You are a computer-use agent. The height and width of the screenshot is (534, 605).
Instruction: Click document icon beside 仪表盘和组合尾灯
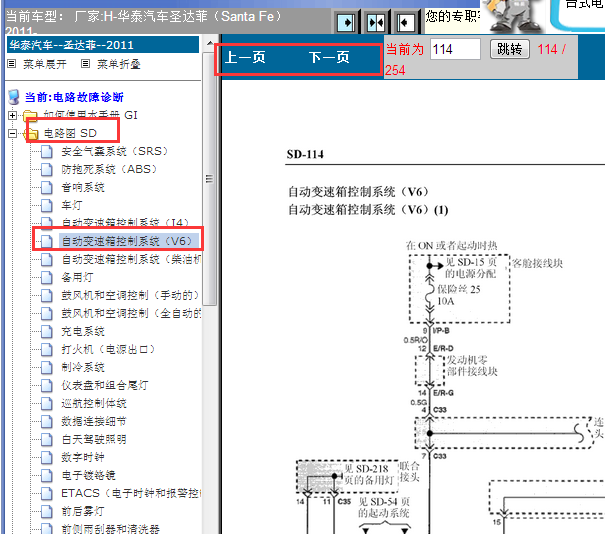pos(47,386)
